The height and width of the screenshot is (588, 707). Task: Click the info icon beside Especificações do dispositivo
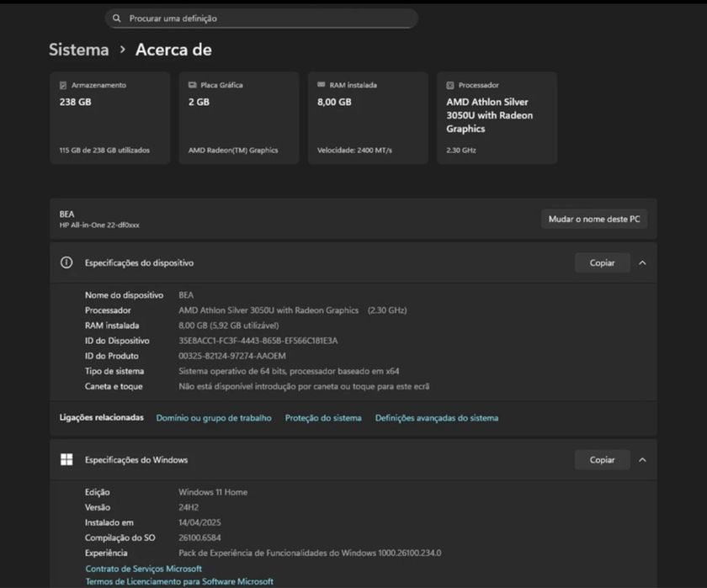coord(66,262)
